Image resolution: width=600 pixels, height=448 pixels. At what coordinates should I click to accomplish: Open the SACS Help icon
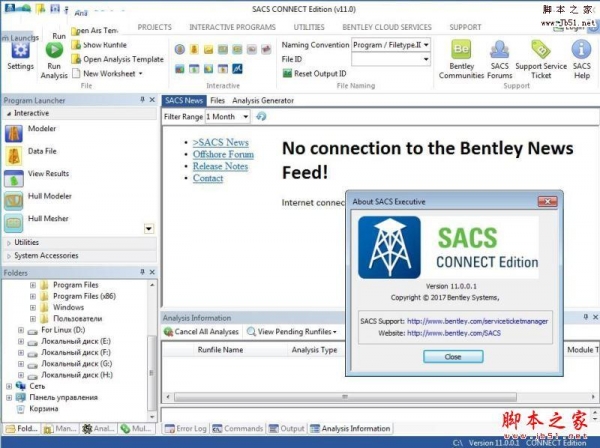581,49
